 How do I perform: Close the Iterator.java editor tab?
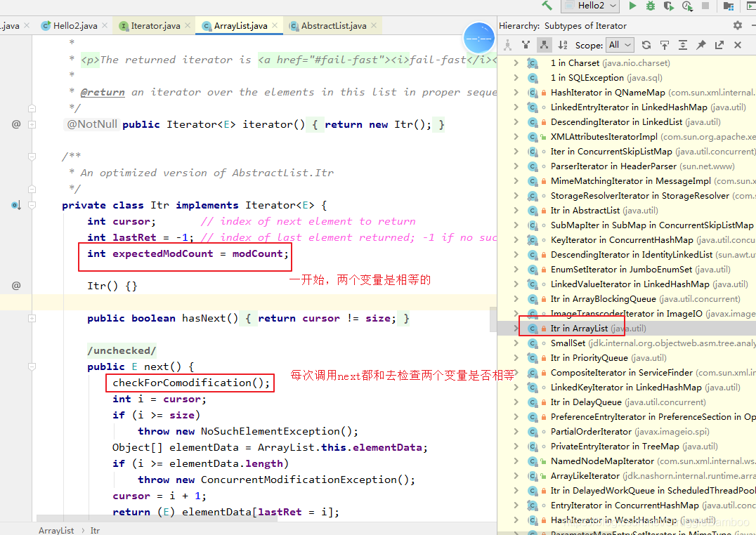click(188, 25)
